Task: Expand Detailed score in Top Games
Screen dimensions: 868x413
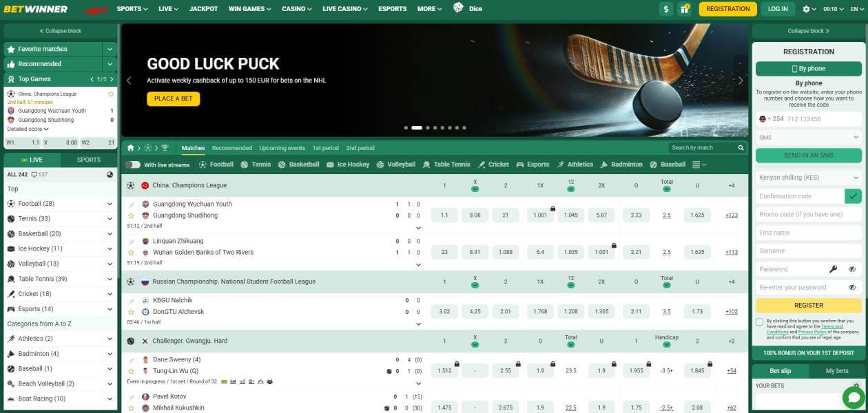Action: click(28, 129)
